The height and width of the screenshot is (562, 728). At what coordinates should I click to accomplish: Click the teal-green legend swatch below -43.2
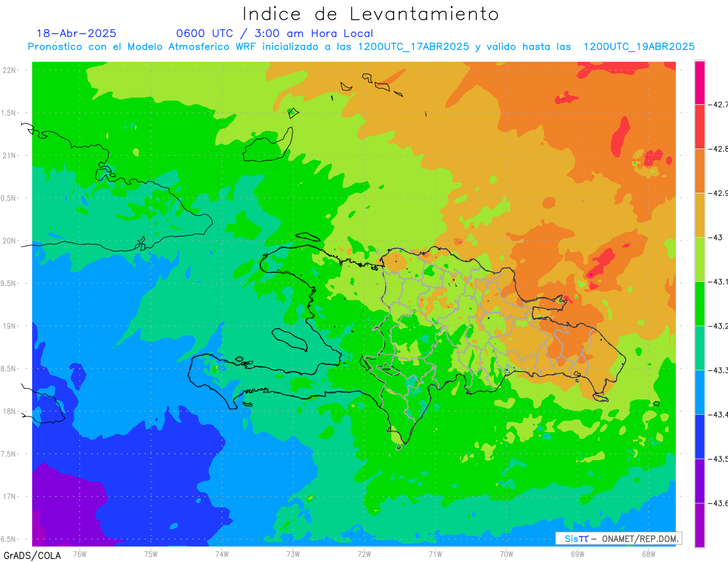click(699, 347)
